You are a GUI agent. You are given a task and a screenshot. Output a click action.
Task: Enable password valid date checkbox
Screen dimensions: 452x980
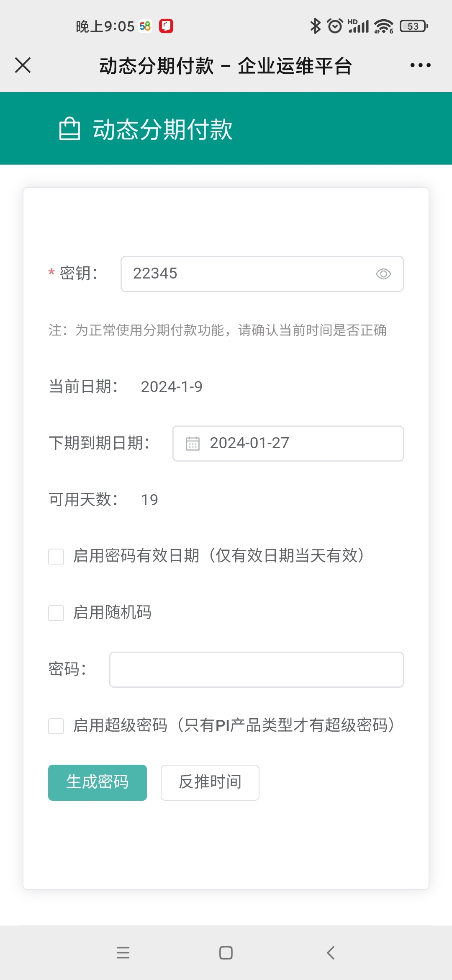[56, 557]
